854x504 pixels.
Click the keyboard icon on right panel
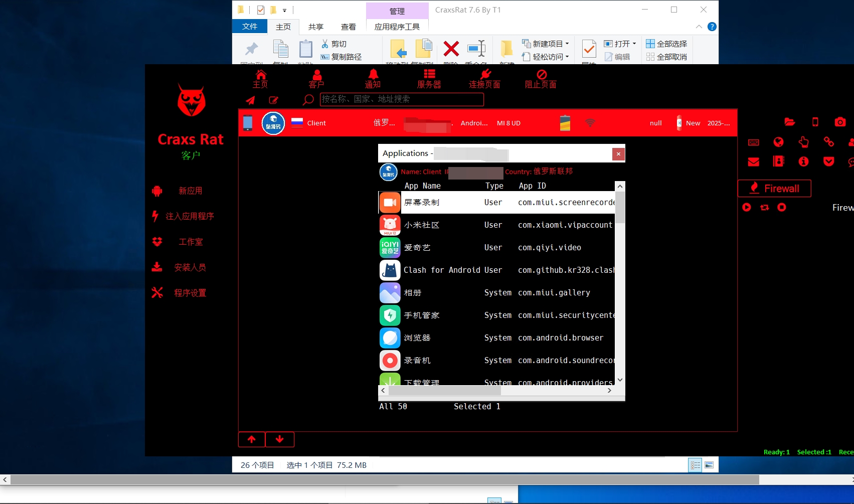[x=754, y=142]
